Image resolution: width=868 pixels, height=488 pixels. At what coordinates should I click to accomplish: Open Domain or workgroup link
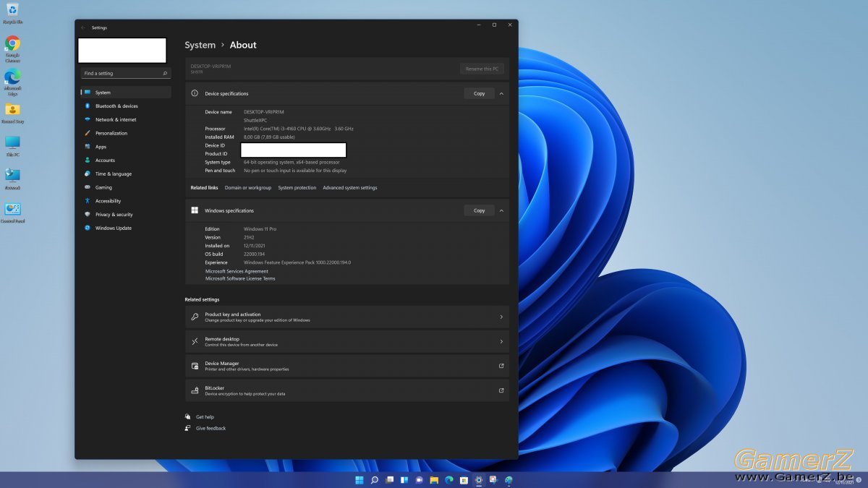[x=248, y=188]
